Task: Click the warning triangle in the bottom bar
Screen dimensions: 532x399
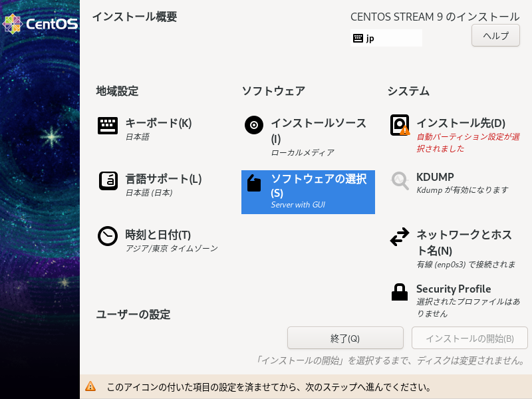Action: [90, 386]
